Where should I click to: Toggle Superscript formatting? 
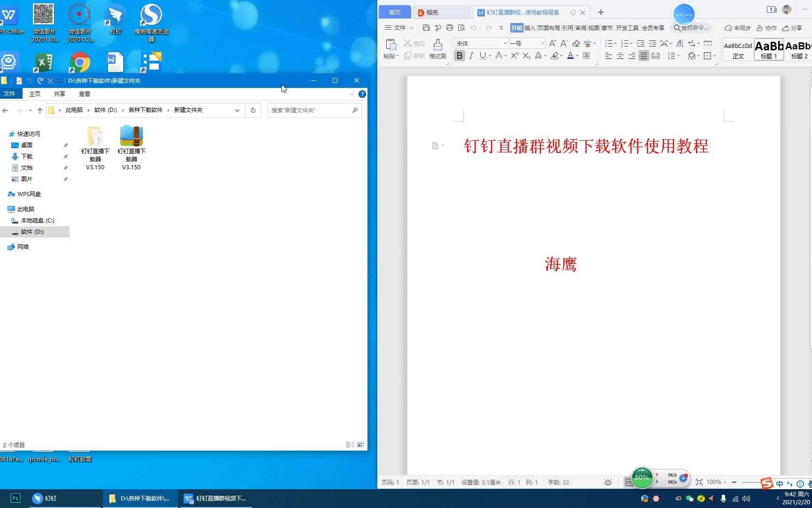coord(515,56)
